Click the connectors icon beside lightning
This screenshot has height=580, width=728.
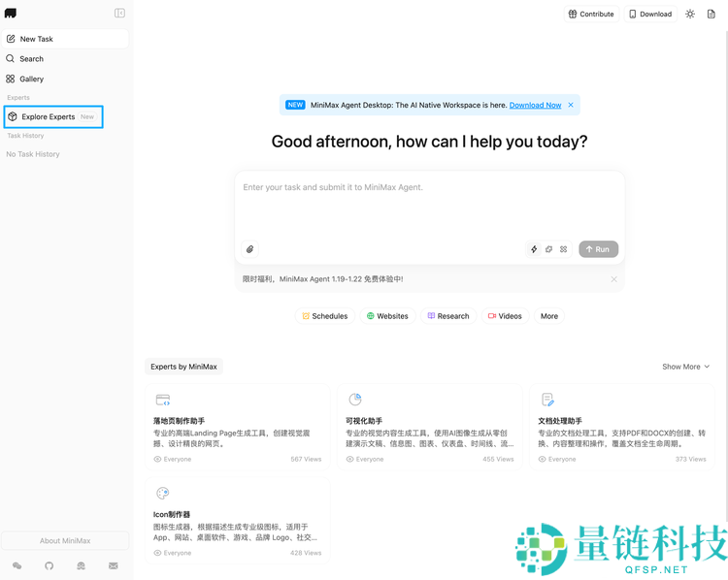(x=548, y=249)
